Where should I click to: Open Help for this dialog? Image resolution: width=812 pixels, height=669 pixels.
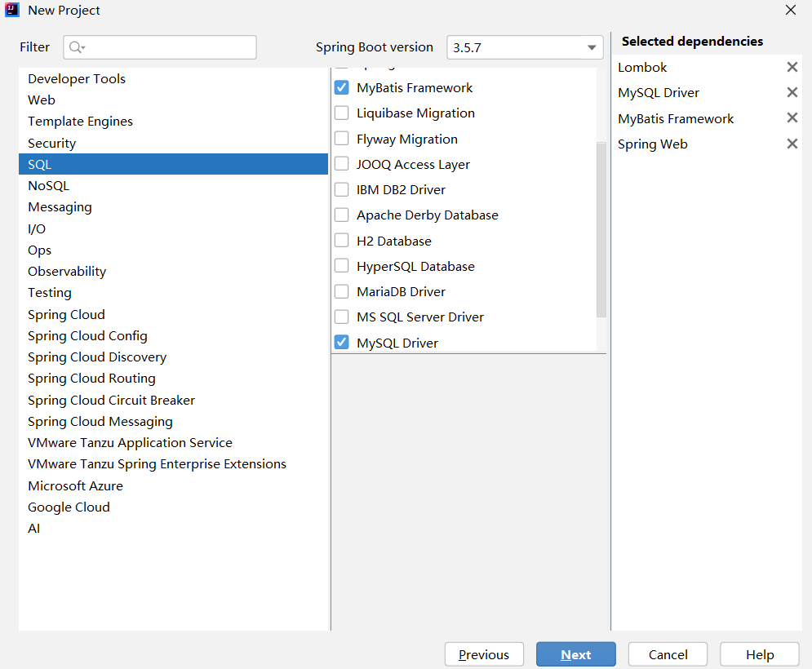(x=760, y=654)
